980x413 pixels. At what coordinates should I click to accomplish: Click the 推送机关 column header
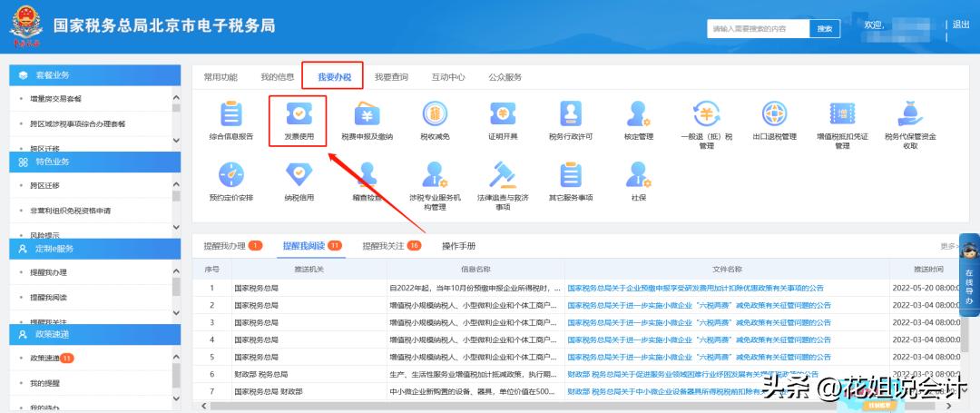click(309, 269)
